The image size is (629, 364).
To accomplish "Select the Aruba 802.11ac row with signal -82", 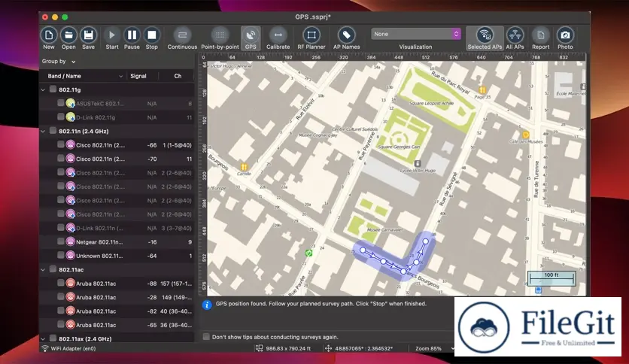I will coord(117,311).
